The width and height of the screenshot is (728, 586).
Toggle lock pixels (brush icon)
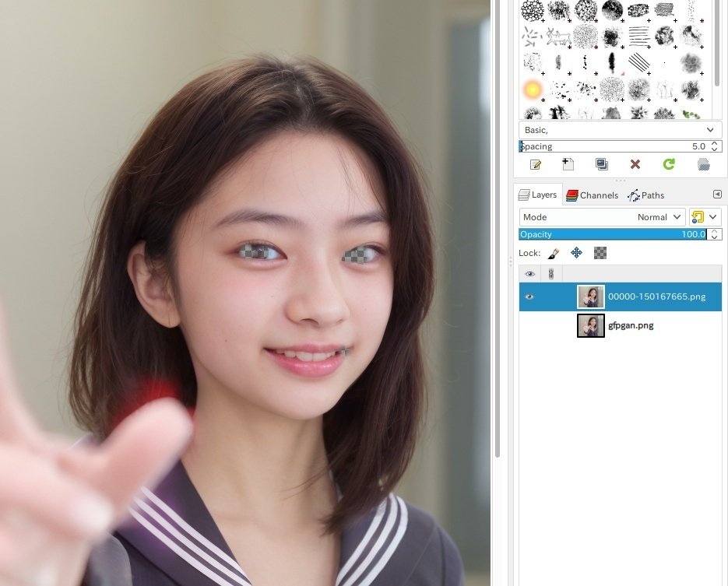(x=553, y=254)
